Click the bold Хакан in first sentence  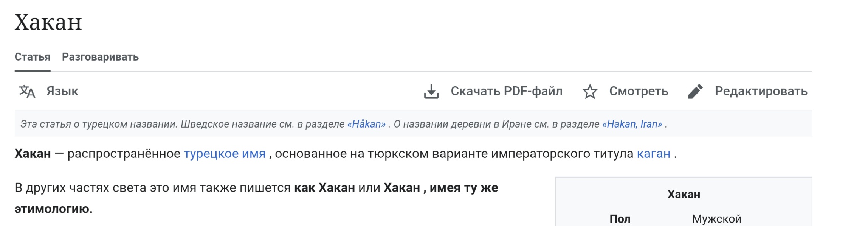click(x=33, y=154)
